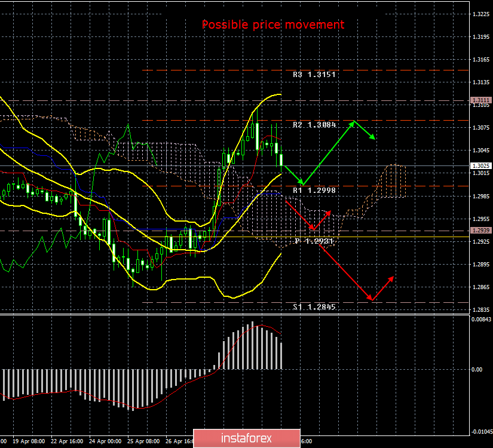
Task: Click the 1.3135 price axis label
Action: point(481,82)
